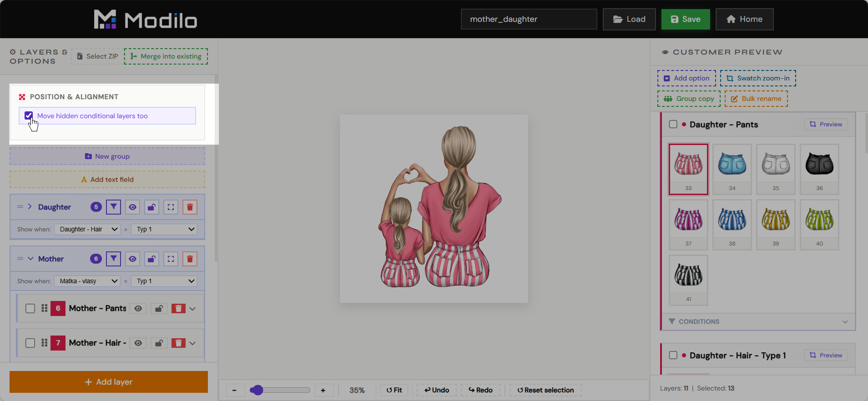Expand the Daughter group chevron
Screen dimensions: 868x401
click(x=30, y=206)
